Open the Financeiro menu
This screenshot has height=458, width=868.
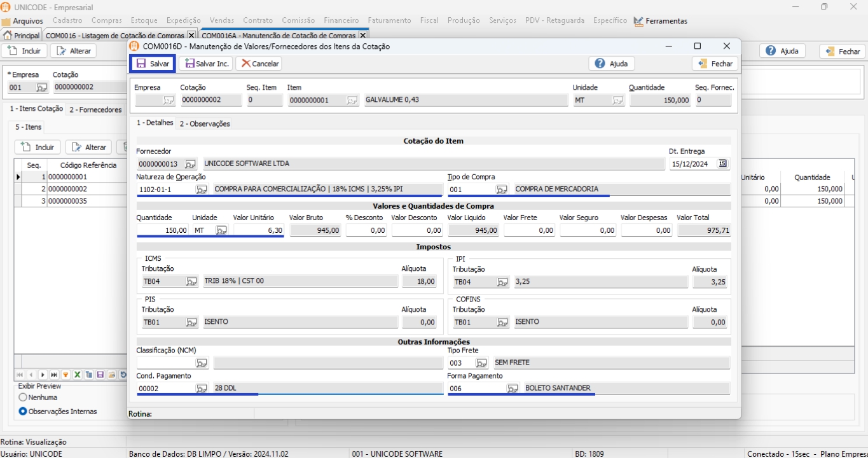point(341,20)
